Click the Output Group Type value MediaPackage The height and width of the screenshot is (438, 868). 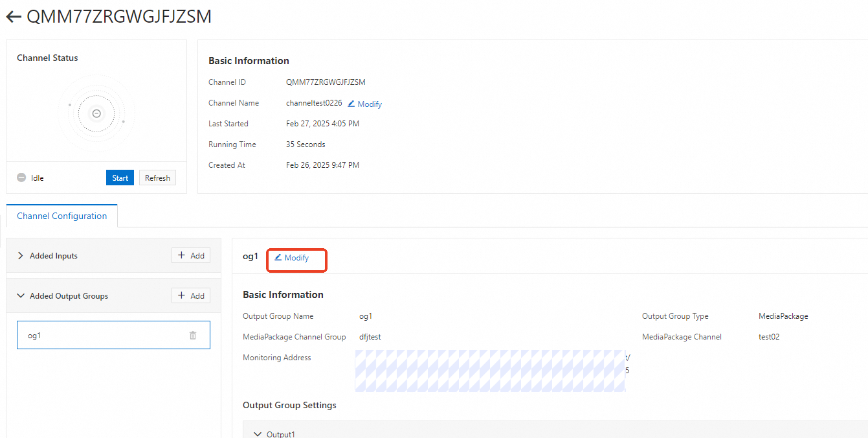tap(783, 316)
